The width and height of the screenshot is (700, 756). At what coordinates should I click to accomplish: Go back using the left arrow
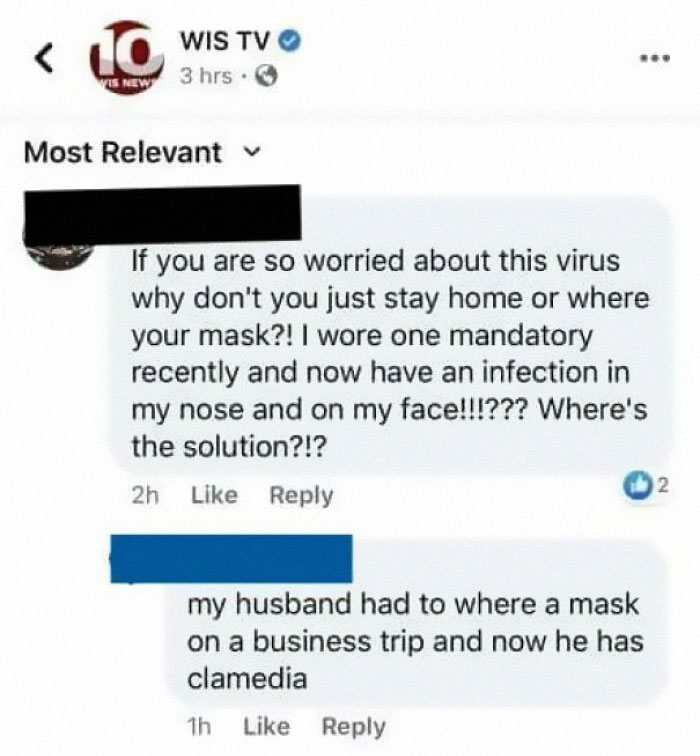pyautogui.click(x=44, y=59)
